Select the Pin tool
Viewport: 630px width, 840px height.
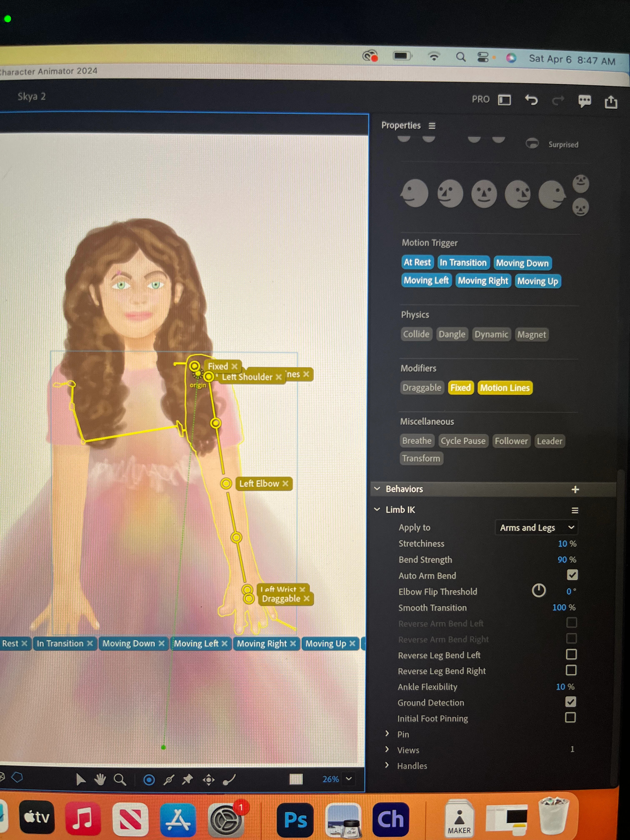tap(187, 780)
